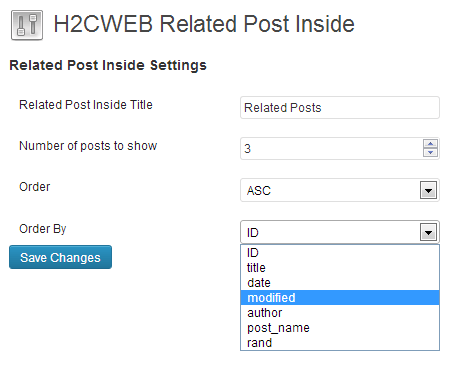
Task: Select 'rand' in the dropdown list
Action: click(x=340, y=343)
